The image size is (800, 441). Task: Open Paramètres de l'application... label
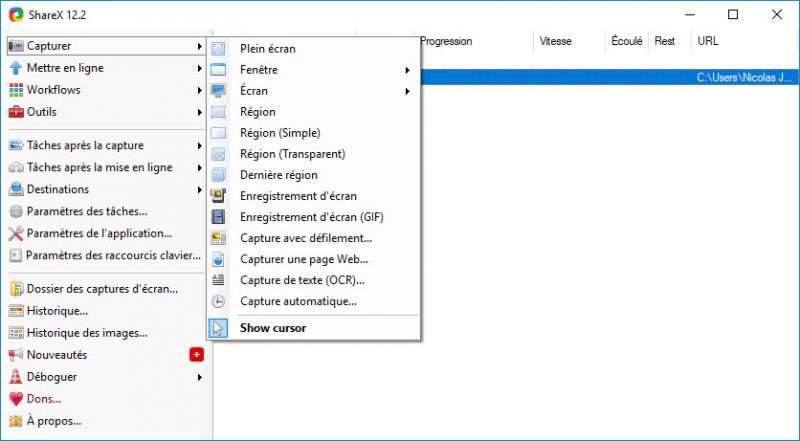[x=99, y=233]
